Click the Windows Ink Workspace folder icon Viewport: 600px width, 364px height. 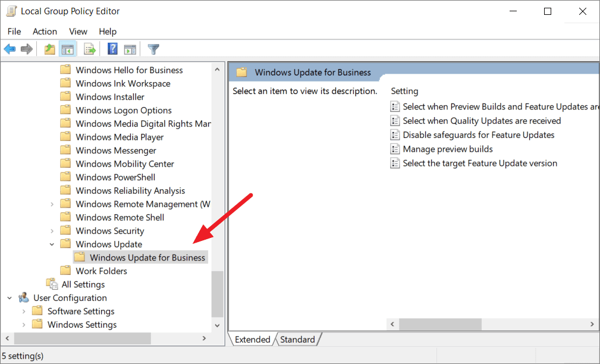[x=65, y=83]
